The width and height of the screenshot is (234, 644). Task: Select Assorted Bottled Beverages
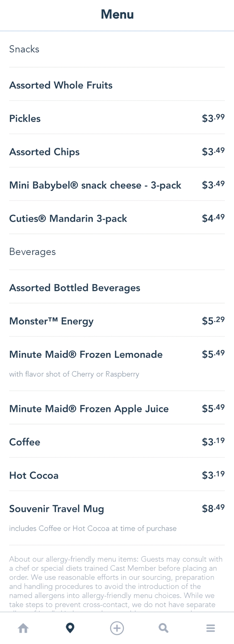pyautogui.click(x=75, y=288)
